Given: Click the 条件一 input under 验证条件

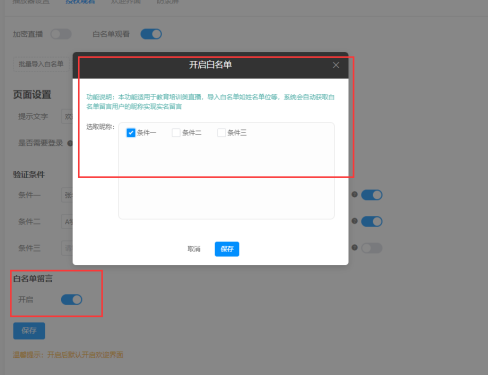Looking at the screenshot, I should coord(67,195).
